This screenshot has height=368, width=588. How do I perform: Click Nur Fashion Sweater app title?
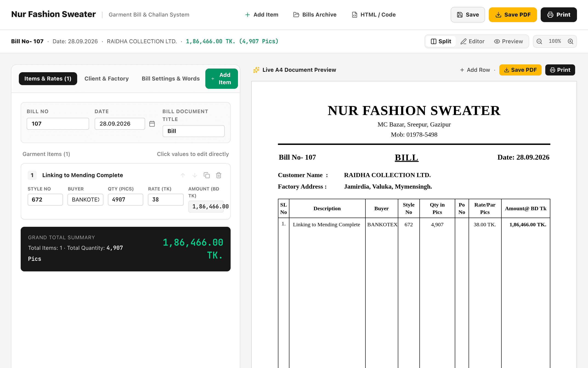54,14
